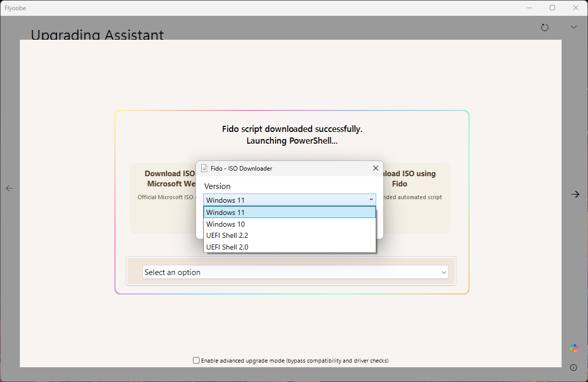Close the Flyoobe window
Viewport: 588px width, 382px height.
[x=576, y=8]
